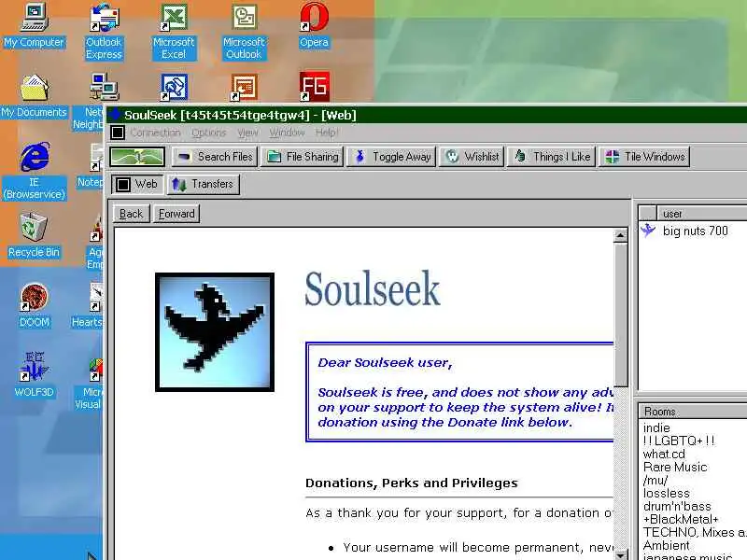
Task: Click the web page scroll-down arrow
Action: [x=620, y=554]
